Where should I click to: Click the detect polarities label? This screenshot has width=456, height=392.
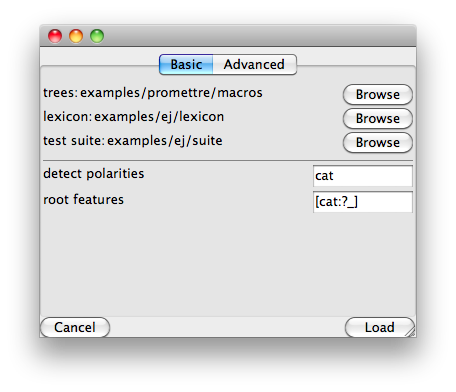[x=94, y=174]
